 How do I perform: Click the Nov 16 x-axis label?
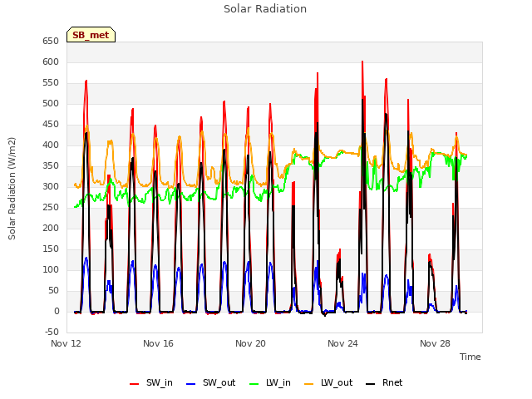158,343
